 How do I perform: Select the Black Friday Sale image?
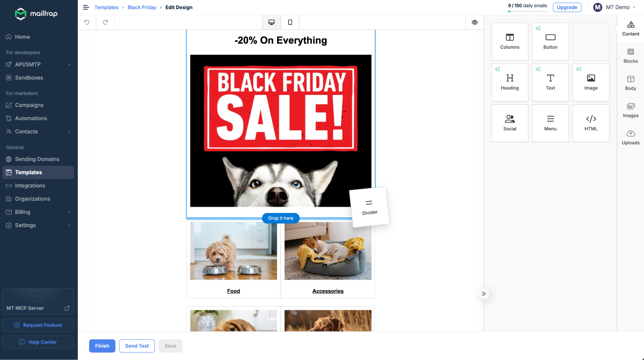[x=281, y=131]
